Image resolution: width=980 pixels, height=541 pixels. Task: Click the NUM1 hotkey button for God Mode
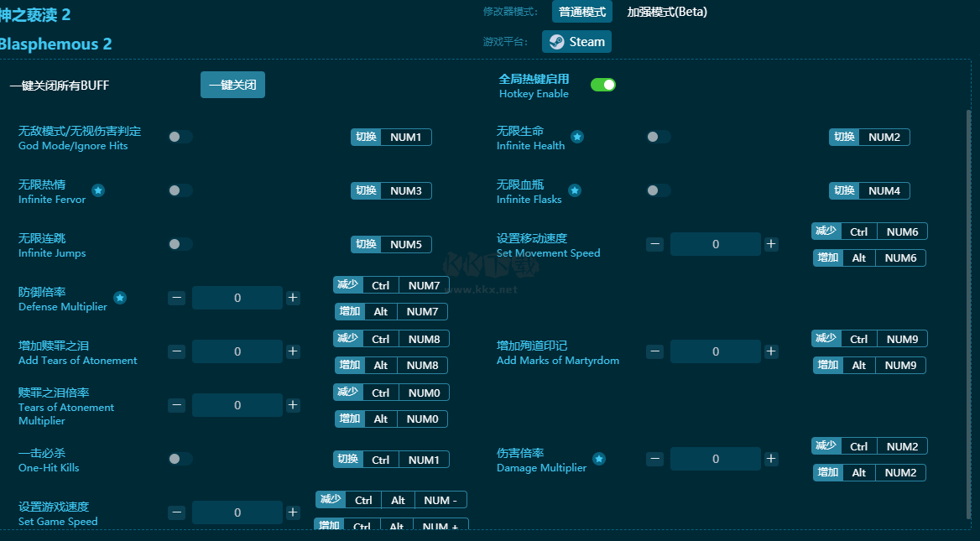[x=405, y=137]
